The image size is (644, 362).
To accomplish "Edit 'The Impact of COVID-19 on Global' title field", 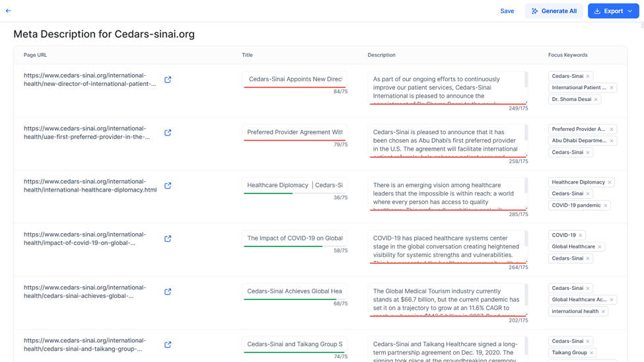I will click(x=295, y=238).
